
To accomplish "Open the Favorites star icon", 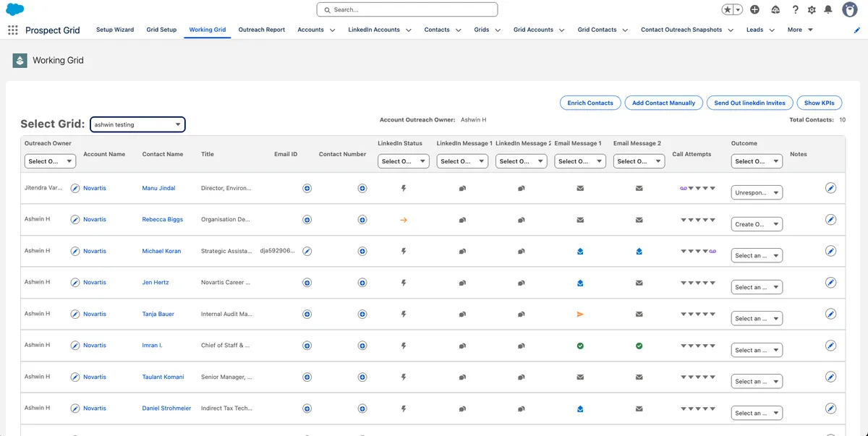I will (728, 9).
